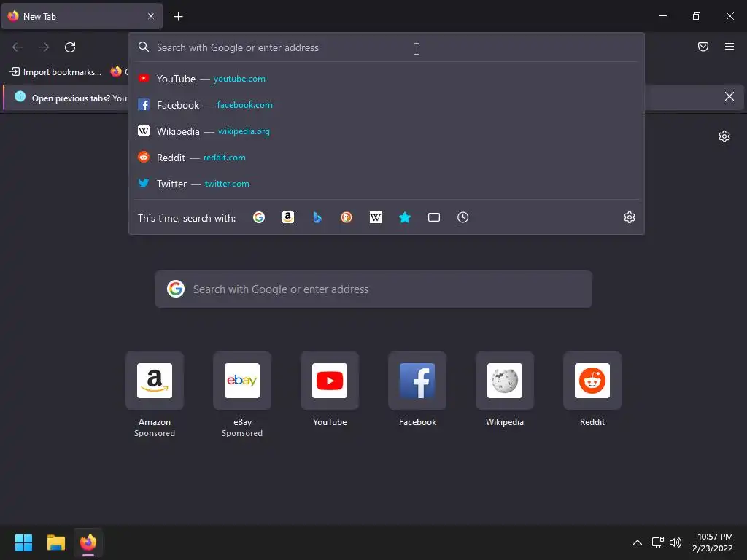Open search settings gear in dropdown

click(630, 217)
